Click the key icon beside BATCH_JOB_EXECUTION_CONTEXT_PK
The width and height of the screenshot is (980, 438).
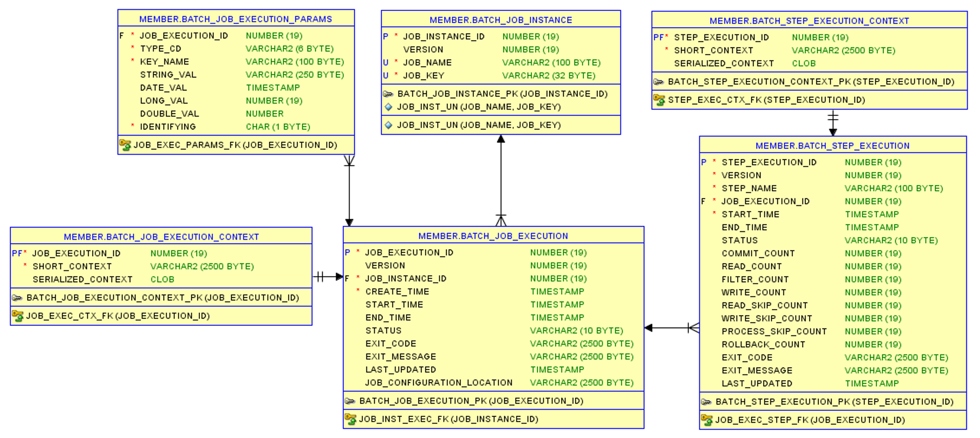pyautogui.click(x=18, y=297)
